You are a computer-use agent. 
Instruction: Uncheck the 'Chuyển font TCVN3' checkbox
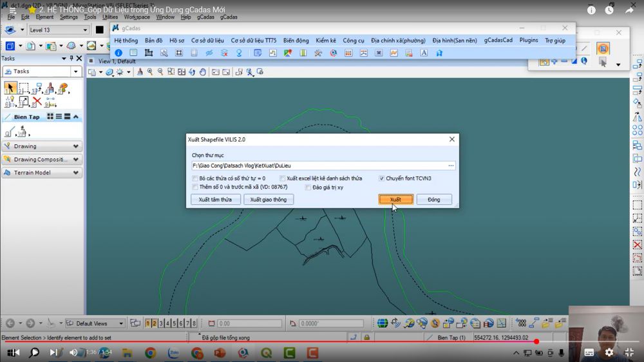[381, 178]
